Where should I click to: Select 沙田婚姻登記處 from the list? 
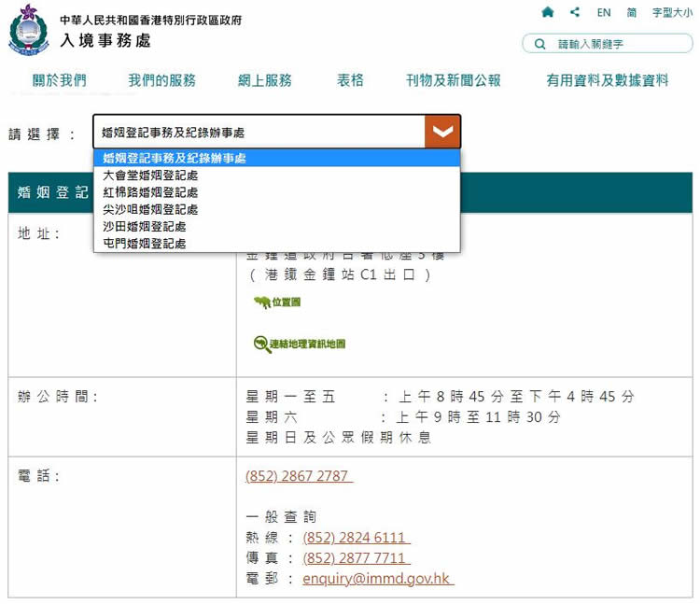point(277,226)
